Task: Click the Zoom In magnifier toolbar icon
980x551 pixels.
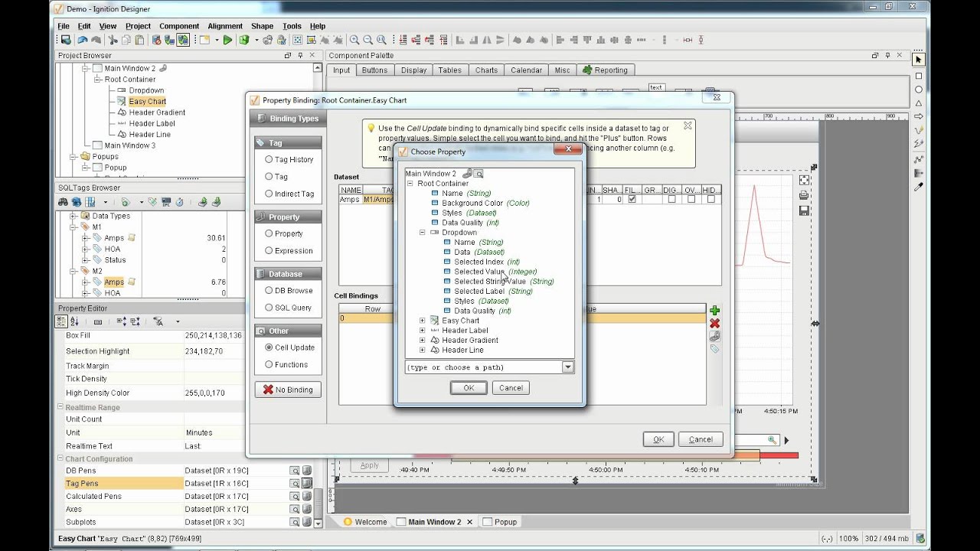Action: (x=354, y=40)
